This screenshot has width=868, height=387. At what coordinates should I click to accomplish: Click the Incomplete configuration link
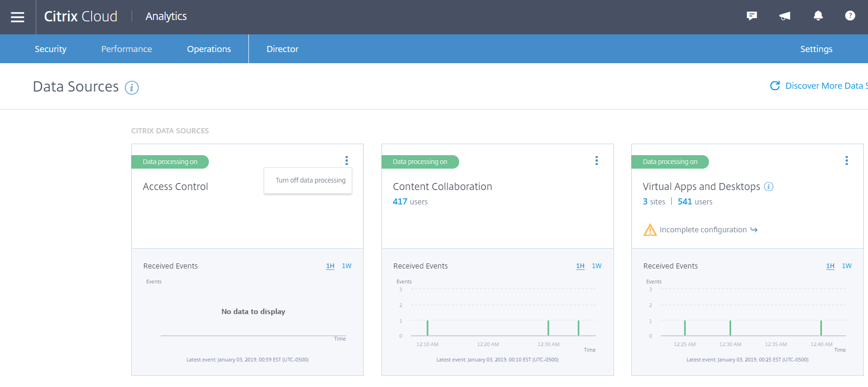click(703, 230)
